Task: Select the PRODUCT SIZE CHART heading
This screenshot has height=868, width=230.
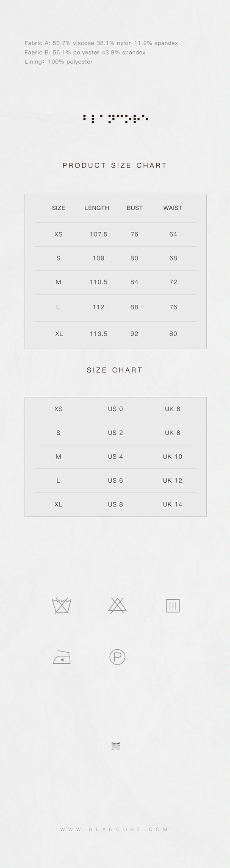Action: (115, 165)
